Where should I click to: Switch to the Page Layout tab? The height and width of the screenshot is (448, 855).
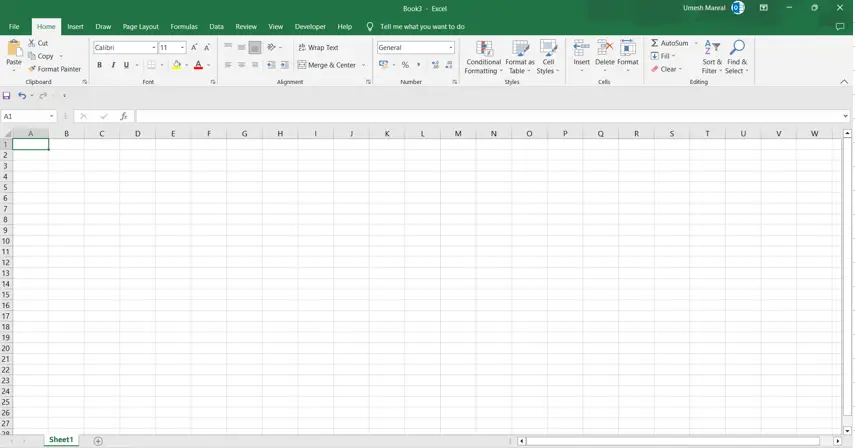point(141,26)
